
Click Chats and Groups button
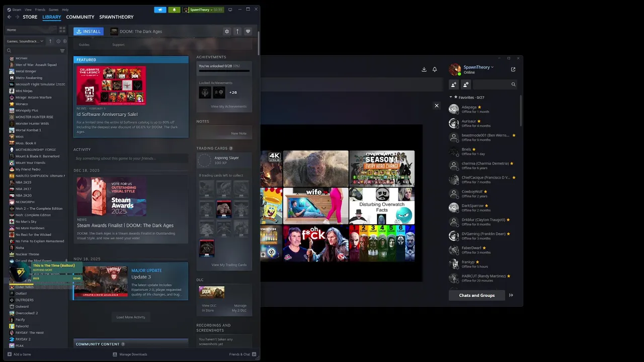point(477,295)
